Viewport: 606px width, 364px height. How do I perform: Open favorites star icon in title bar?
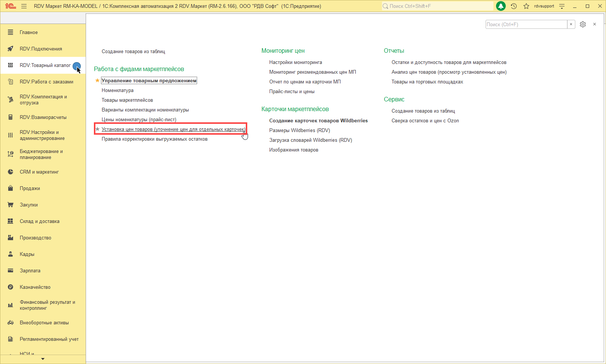pos(526,6)
